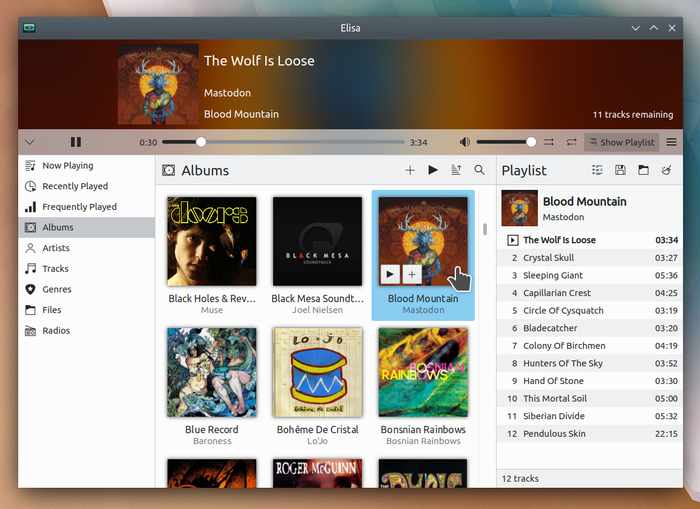Save the playlist with the floppy icon
The height and width of the screenshot is (509, 700).
620,170
